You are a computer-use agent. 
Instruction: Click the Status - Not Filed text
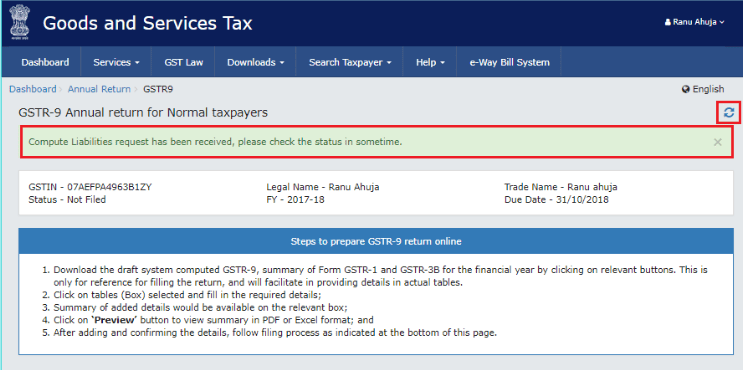click(67, 199)
